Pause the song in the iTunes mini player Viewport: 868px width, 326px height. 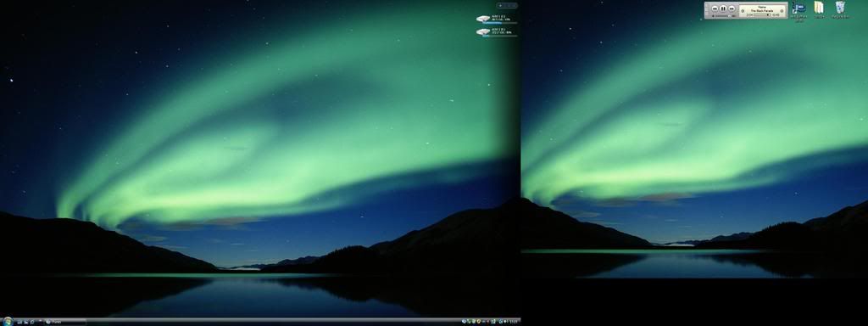[x=723, y=8]
